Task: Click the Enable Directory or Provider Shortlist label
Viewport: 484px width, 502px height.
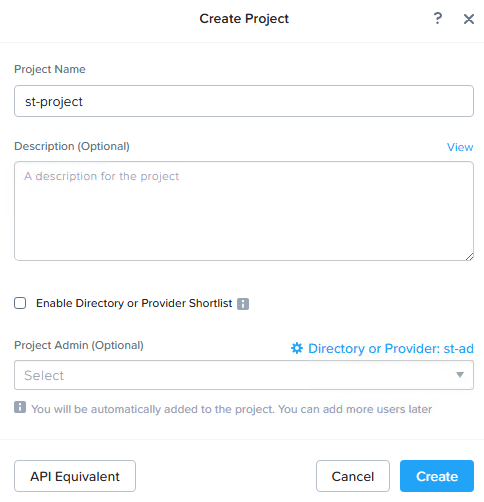Action: coord(134,303)
